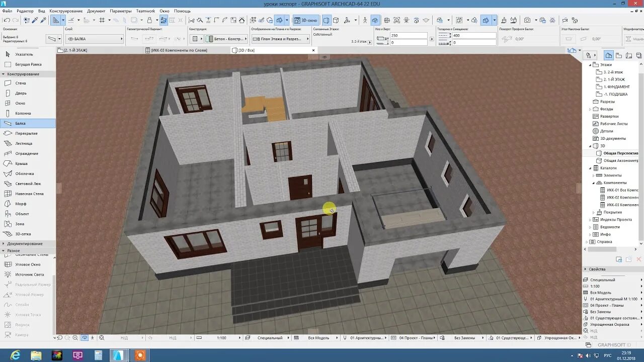Toggle the orbit mode button in toolbar
This screenshot has width=644, height=362.
(375, 20)
